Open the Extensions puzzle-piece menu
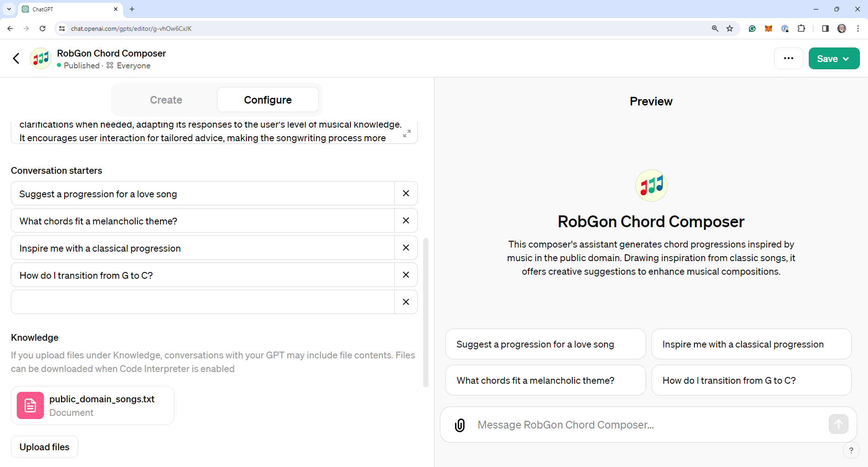 [801, 29]
